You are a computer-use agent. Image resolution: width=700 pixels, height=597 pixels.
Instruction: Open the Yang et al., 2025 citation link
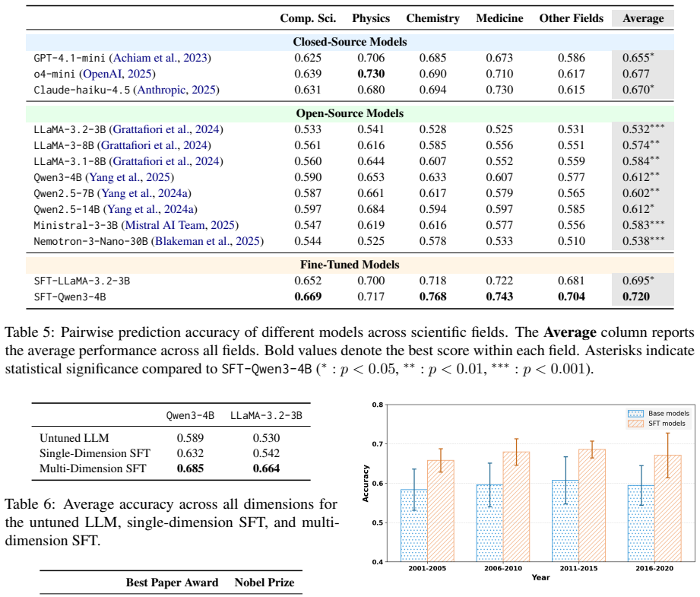[x=130, y=178]
